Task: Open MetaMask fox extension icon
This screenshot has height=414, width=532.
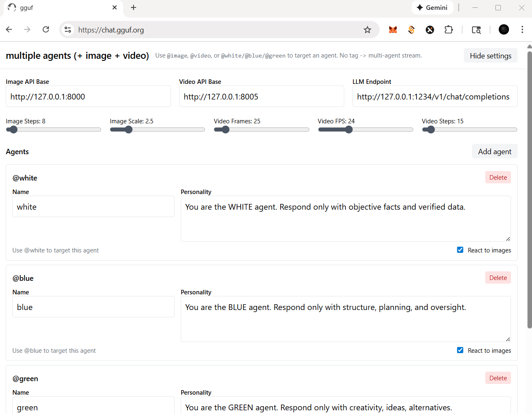Action: 393,30
